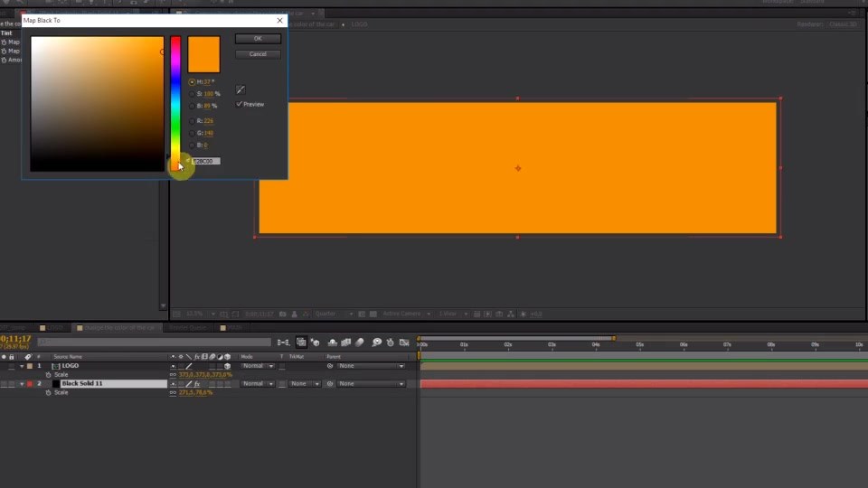Select the Black Solid 11 layer name
Screen dimensions: 868x488
(82, 383)
